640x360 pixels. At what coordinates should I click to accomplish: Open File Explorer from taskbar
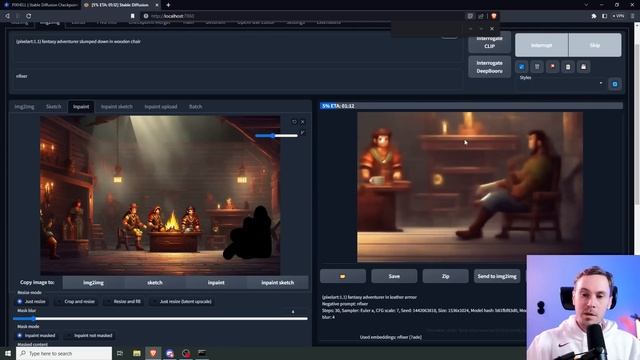click(137, 353)
